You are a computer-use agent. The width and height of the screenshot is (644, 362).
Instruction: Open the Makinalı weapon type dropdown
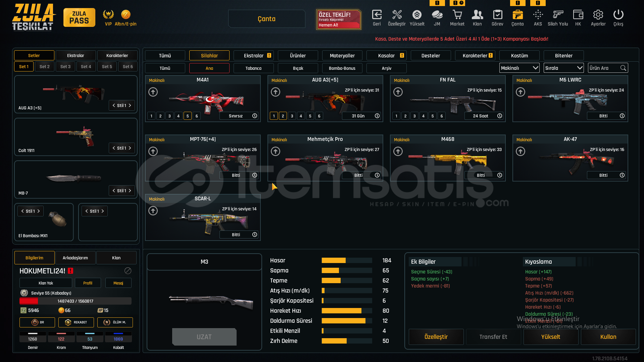pos(519,68)
